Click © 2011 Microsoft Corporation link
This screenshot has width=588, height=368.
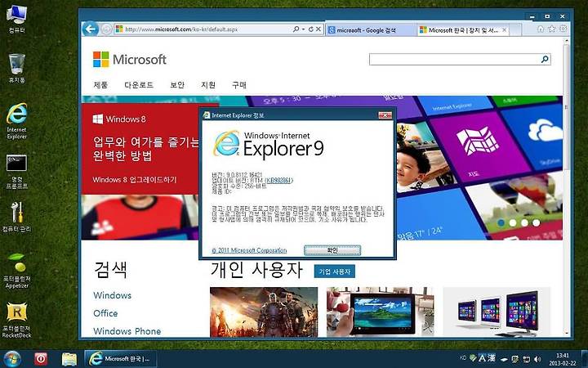pos(249,250)
